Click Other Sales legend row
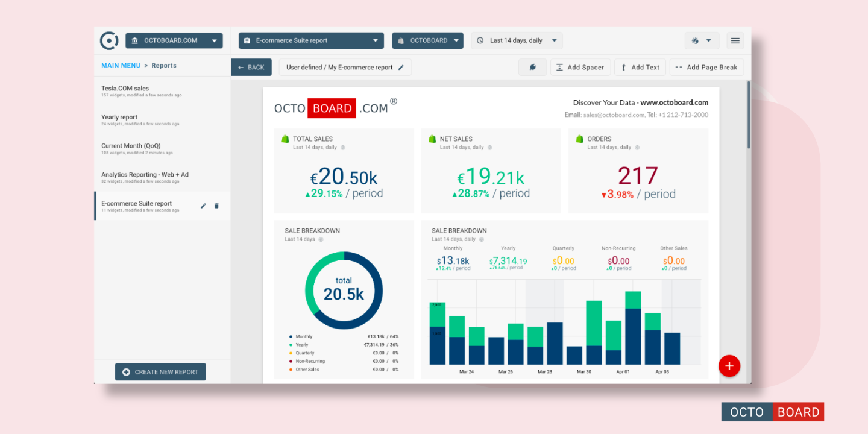The height and width of the screenshot is (434, 868). point(344,370)
